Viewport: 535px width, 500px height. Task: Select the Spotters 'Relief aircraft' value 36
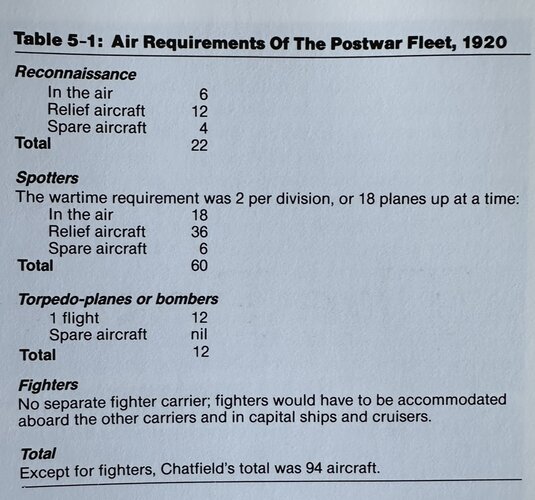[199, 232]
